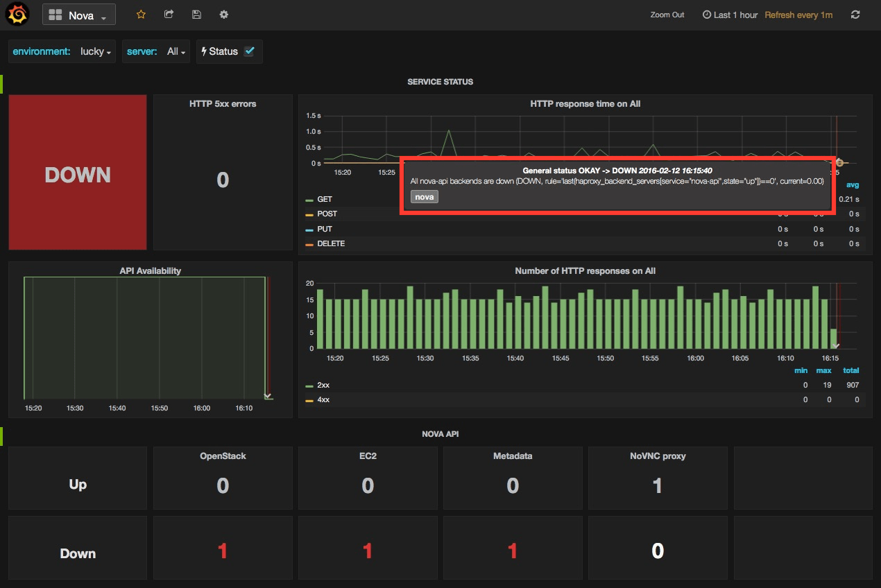Expand the server All dropdown
Screen dimensions: 881x588
(176, 51)
